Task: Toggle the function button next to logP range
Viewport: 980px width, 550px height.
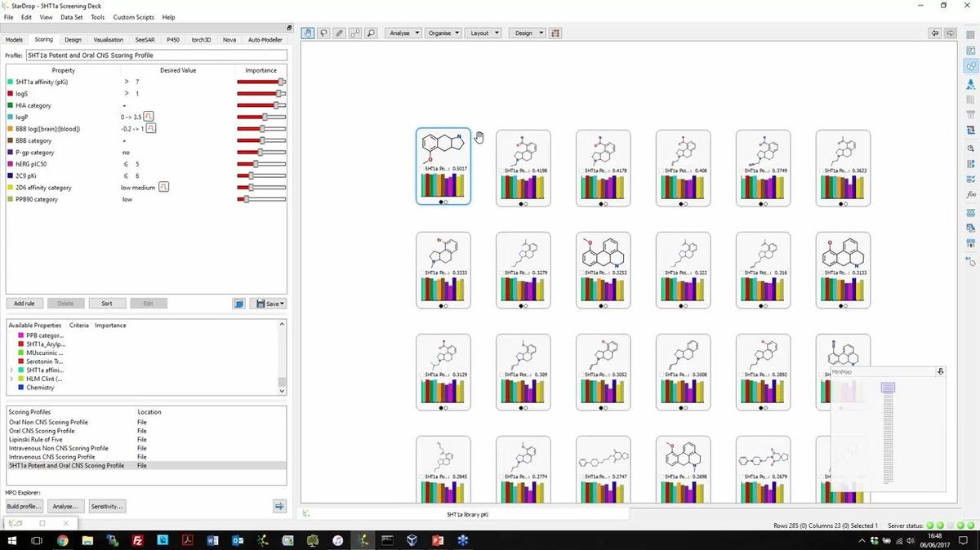Action: coord(149,117)
